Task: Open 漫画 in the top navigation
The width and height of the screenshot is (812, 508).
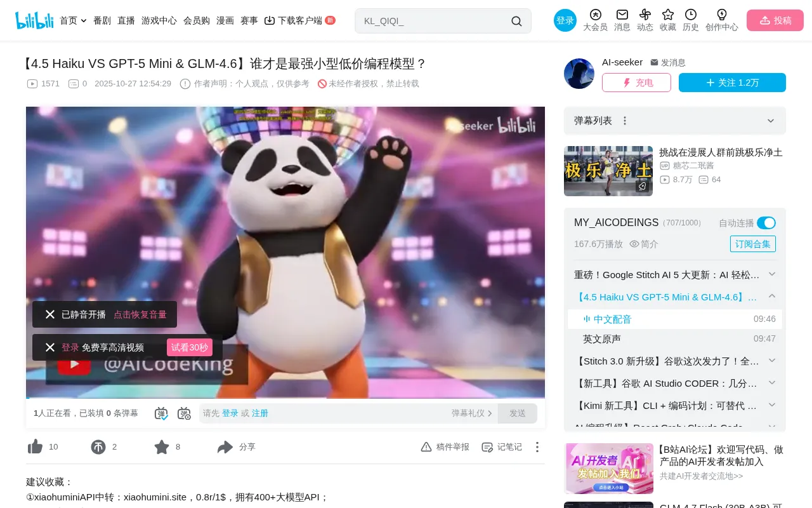Action: click(225, 20)
